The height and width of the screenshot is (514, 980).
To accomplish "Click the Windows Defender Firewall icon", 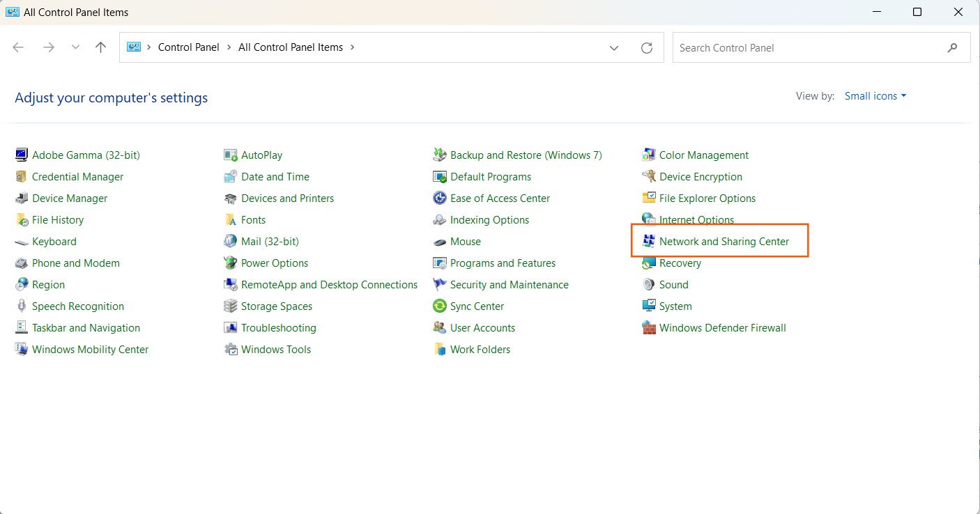I will pos(648,327).
